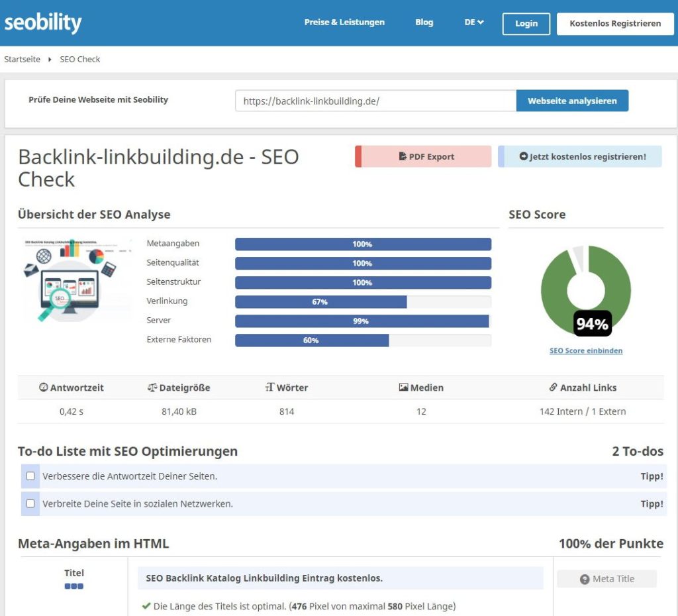
Task: Click the website preview thumbnail illustration
Action: (x=75, y=280)
